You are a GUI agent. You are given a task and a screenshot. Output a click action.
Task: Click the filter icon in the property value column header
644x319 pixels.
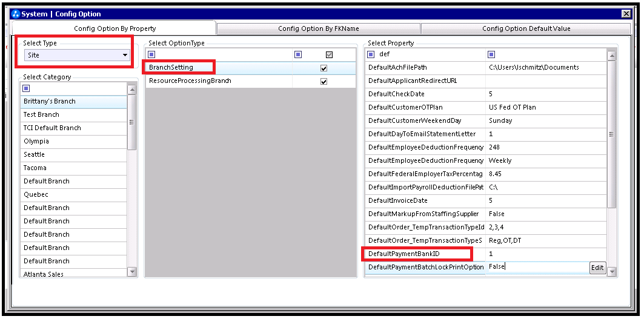(491, 54)
